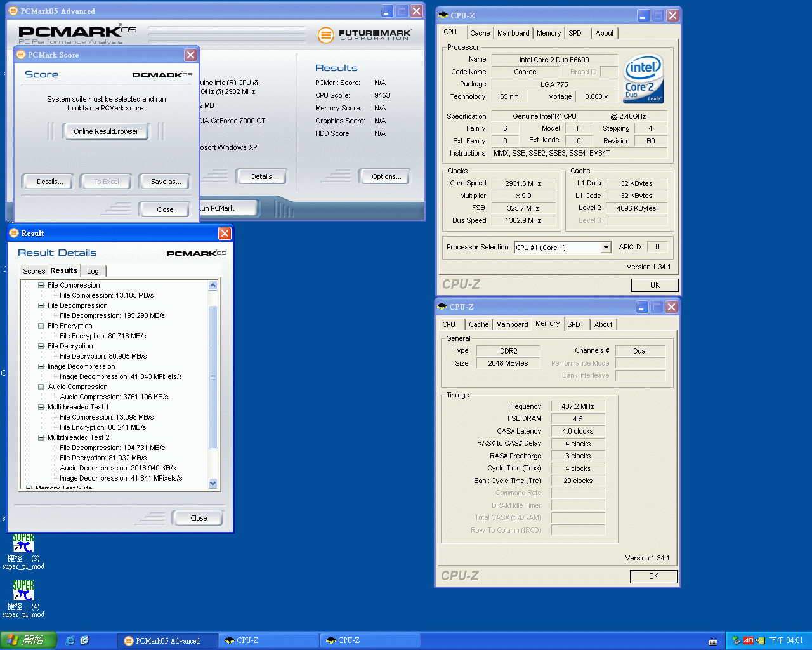Screen dimensions: 812x650
Task: Collapse the File Compression tree node
Action: pos(41,285)
